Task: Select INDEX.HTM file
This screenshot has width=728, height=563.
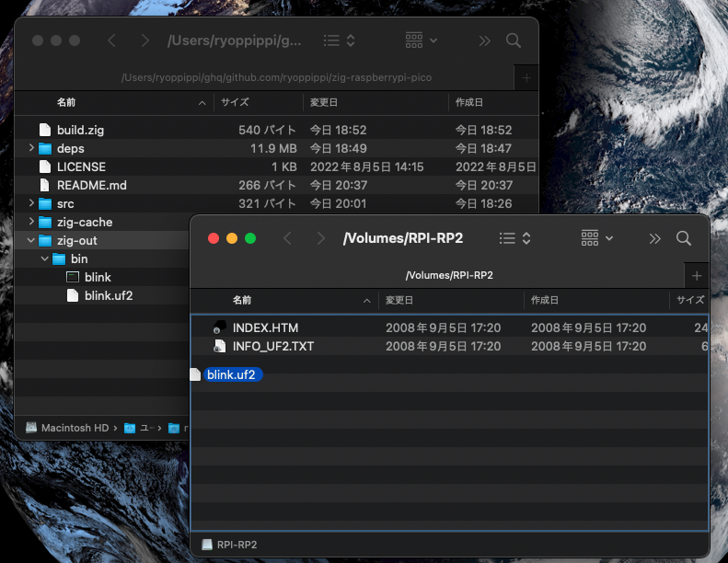Action: coord(265,327)
